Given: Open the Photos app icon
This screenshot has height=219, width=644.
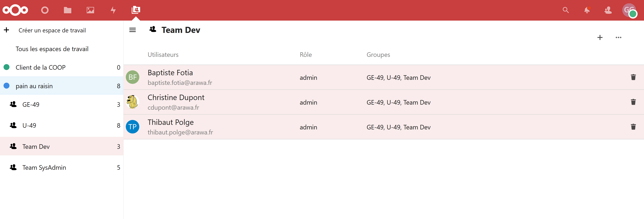Looking at the screenshot, I should (90, 10).
